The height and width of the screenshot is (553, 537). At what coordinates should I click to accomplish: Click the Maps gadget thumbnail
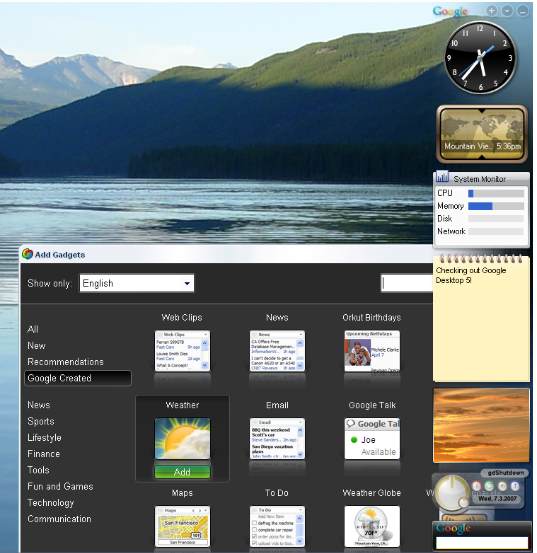(182, 526)
